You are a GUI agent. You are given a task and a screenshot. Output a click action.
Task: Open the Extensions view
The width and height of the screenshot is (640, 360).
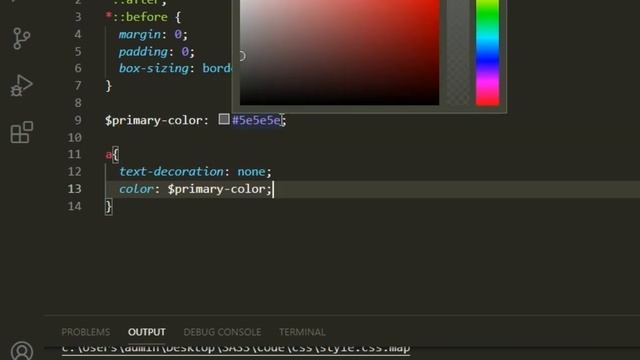(x=21, y=132)
